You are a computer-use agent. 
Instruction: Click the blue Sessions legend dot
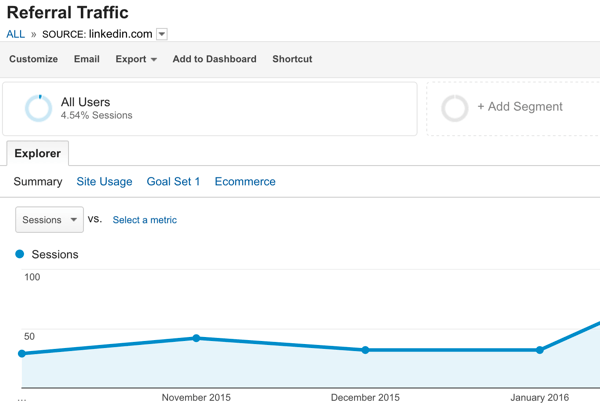pos(20,254)
